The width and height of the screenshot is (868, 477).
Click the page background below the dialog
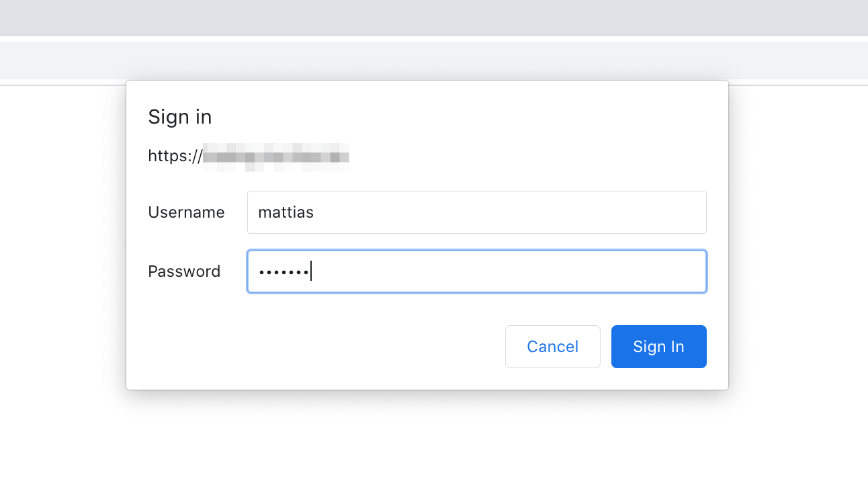[434, 437]
